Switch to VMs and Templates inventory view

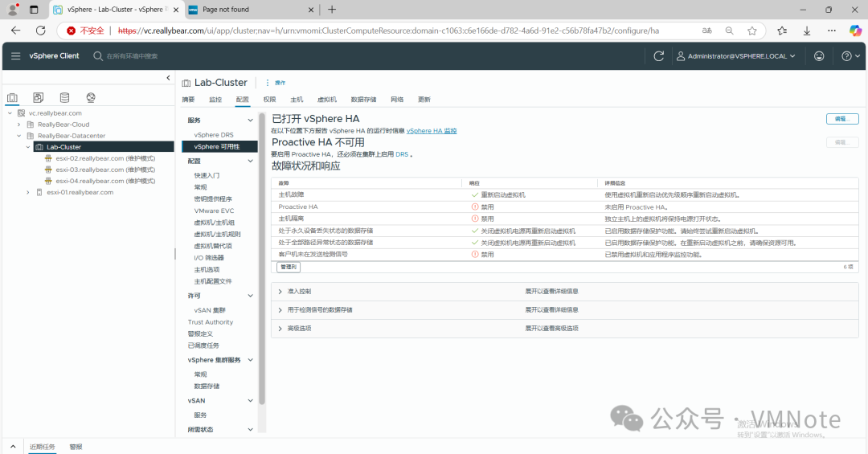[x=39, y=98]
